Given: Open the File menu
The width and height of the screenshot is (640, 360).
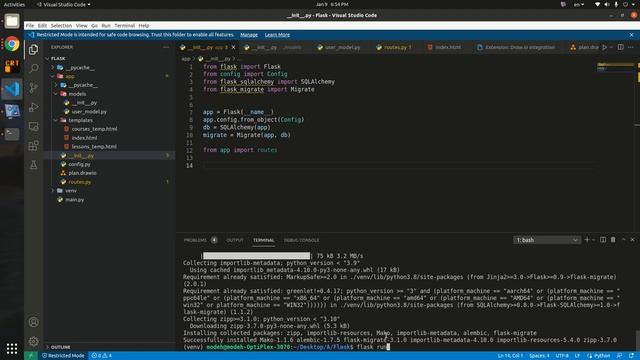Looking at the screenshot, I should [30, 25].
